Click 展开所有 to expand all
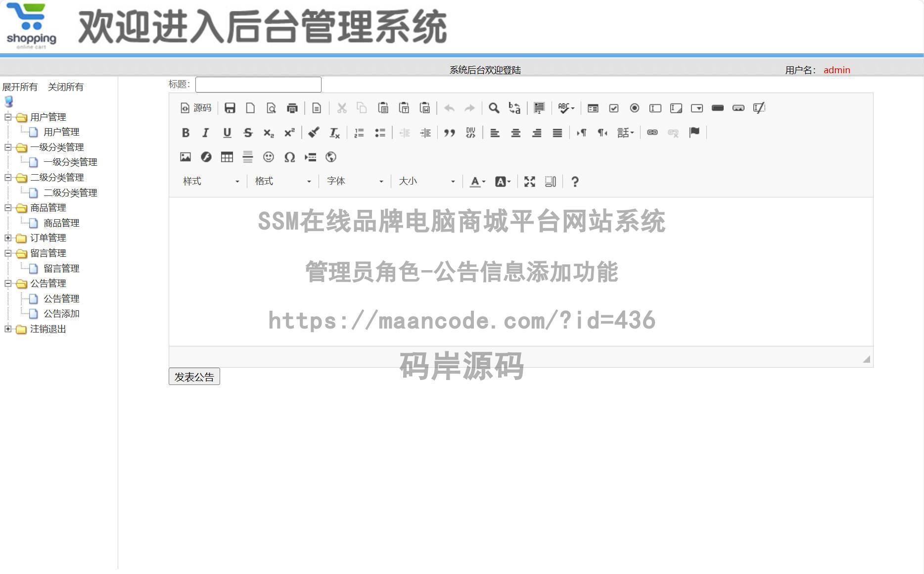 (x=20, y=87)
